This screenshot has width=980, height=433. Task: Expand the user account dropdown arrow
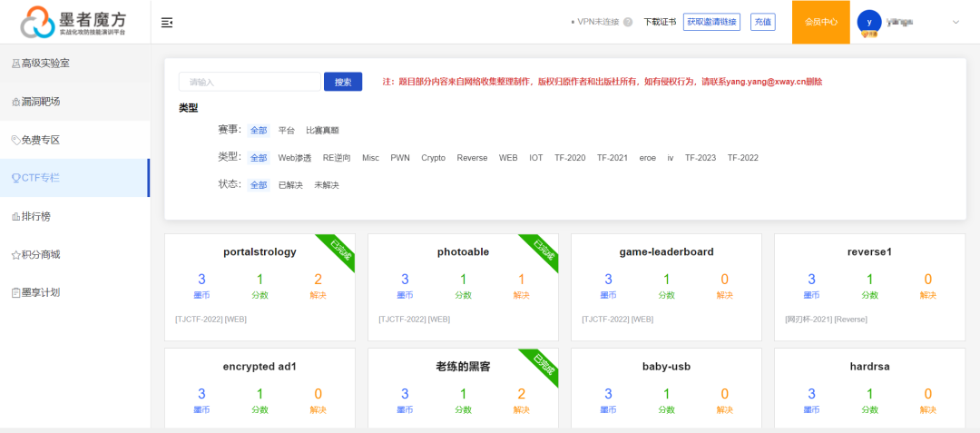click(x=955, y=22)
